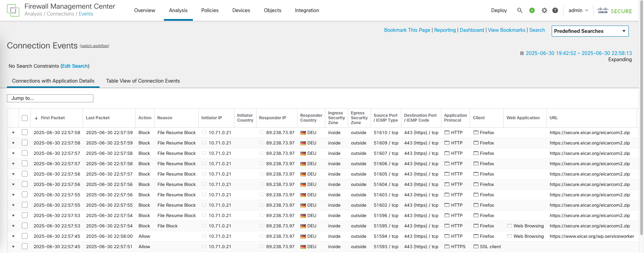The height and width of the screenshot is (253, 644).
Task: Switch to Table View of Connection Events tab
Action: [x=143, y=81]
